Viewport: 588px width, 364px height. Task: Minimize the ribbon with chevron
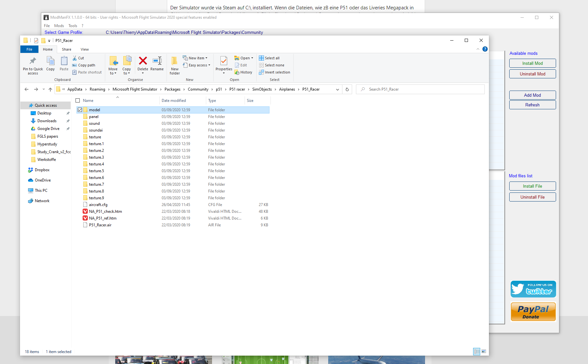click(x=478, y=49)
